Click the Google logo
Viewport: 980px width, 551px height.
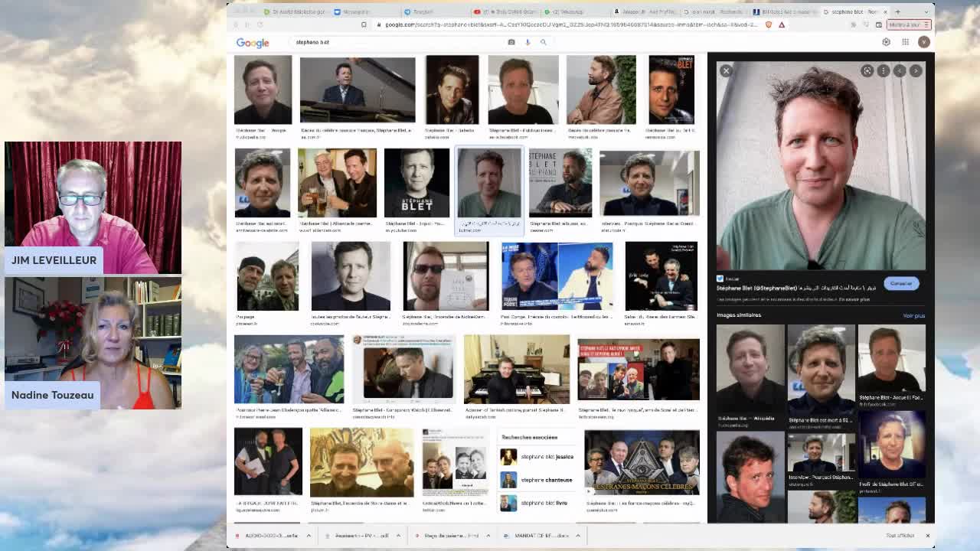(x=253, y=43)
